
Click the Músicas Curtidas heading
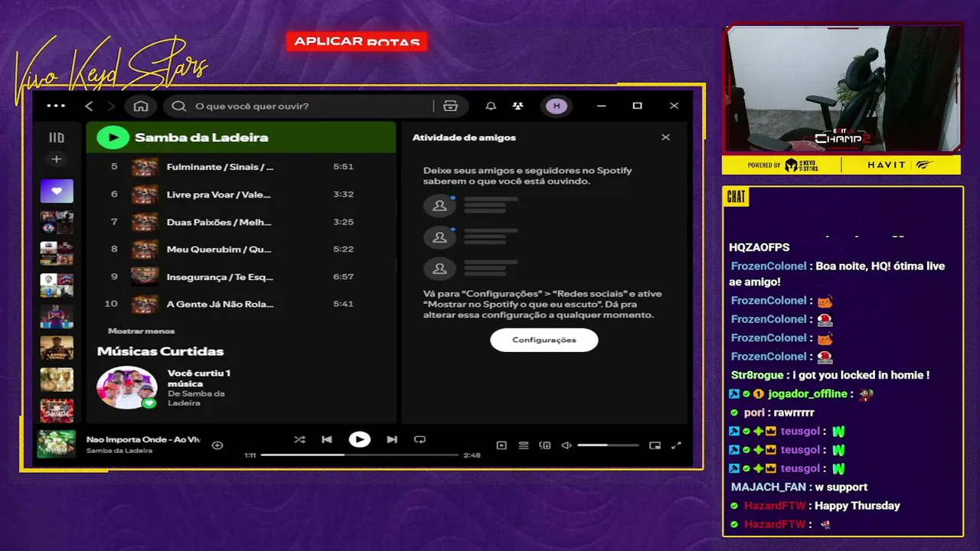(160, 351)
